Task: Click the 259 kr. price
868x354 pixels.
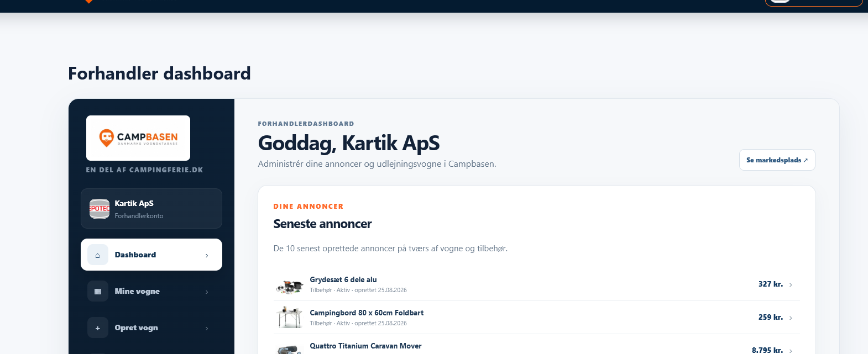Action: coord(771,318)
